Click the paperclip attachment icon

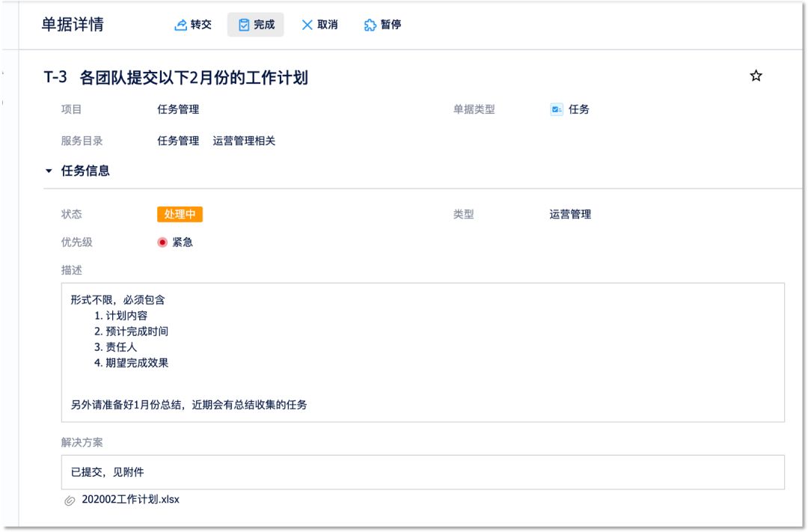point(70,500)
